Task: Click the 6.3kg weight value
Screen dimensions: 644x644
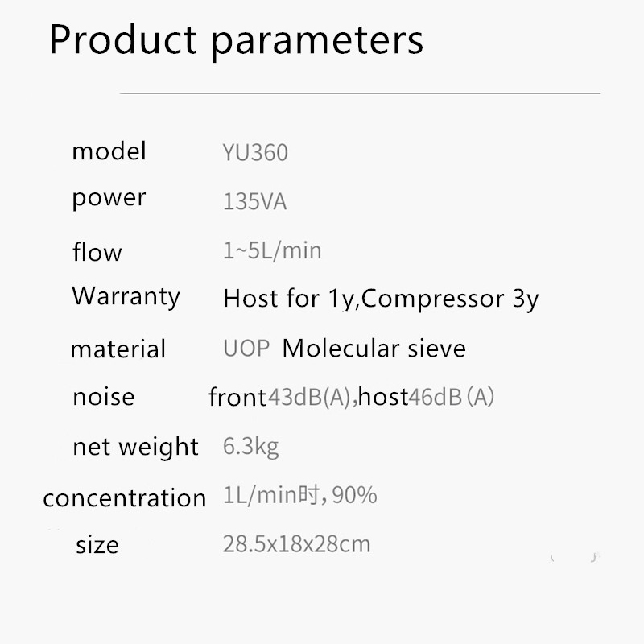Action: (250, 447)
